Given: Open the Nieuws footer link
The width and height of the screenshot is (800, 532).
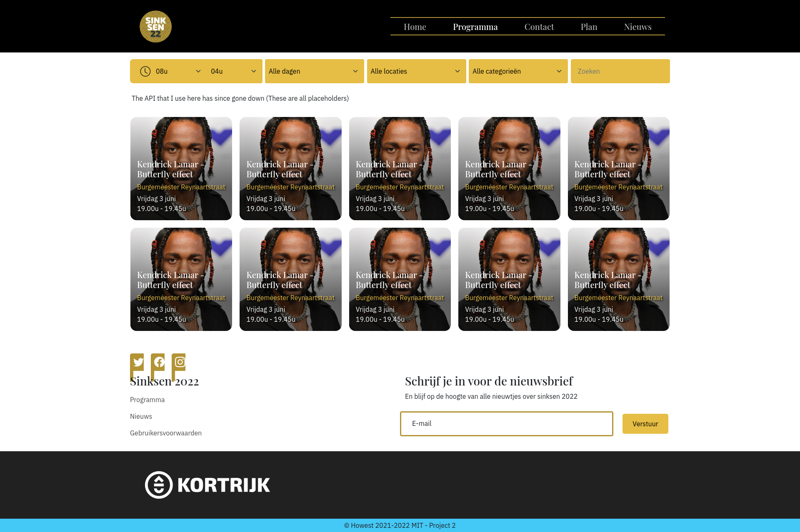Looking at the screenshot, I should [141, 416].
